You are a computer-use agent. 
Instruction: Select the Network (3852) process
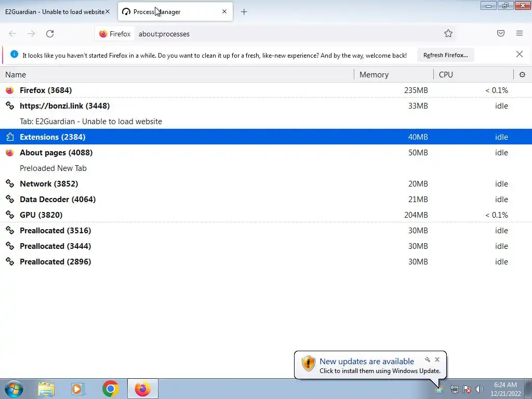pos(266,184)
